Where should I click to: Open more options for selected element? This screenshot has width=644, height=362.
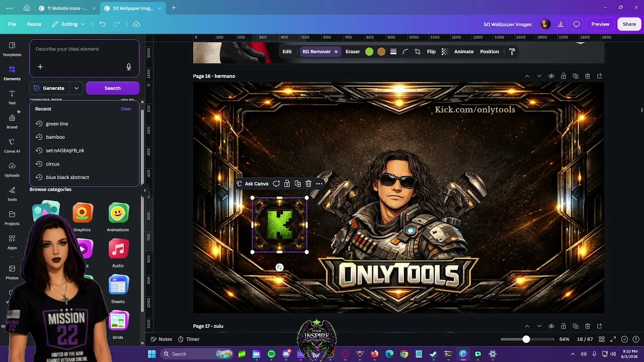tap(319, 184)
